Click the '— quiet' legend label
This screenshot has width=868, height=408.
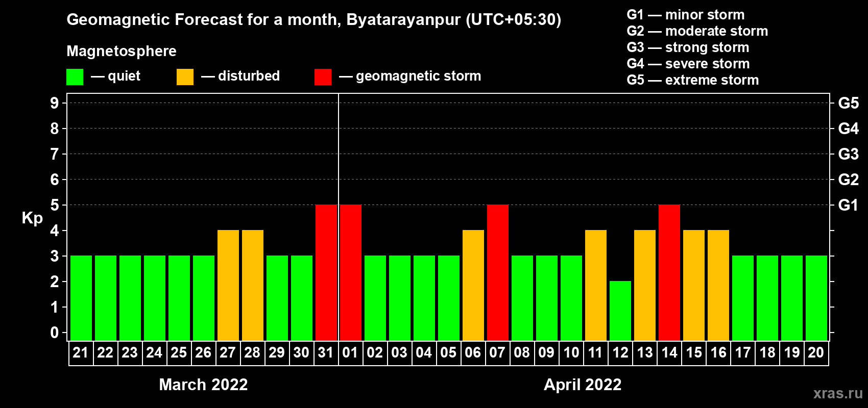115,76
